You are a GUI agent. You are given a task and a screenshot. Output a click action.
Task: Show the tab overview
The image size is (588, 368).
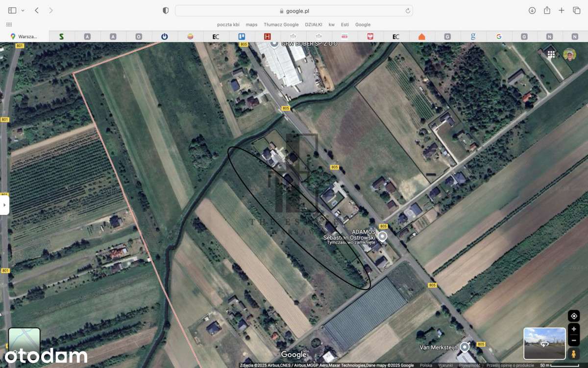(x=576, y=10)
